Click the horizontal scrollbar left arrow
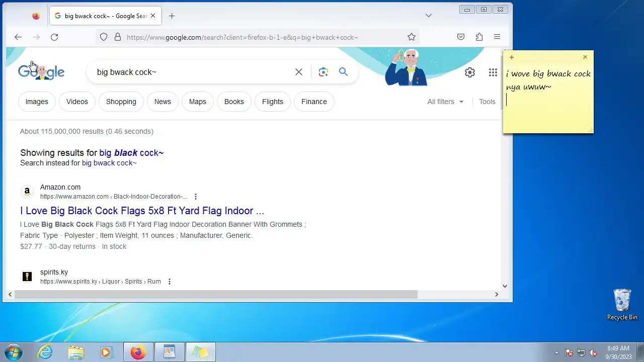The width and height of the screenshot is (644, 362). pyautogui.click(x=10, y=294)
